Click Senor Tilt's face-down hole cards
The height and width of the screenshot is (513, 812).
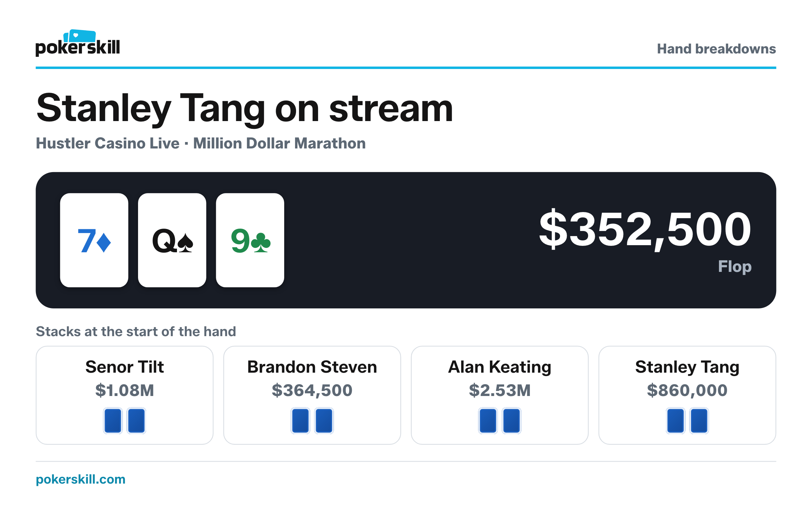[x=125, y=420]
